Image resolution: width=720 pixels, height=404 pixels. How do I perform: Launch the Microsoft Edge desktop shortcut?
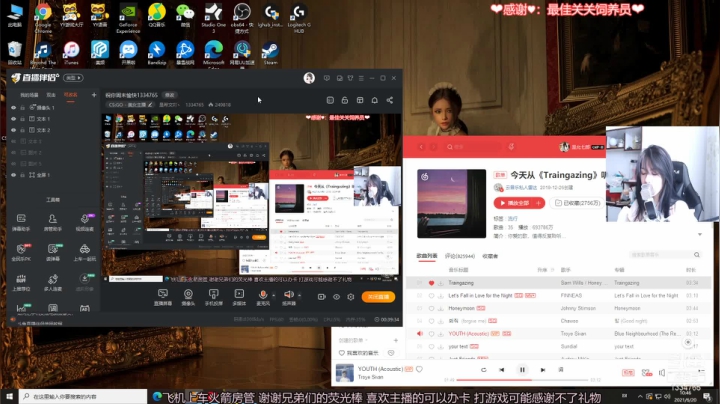(214, 54)
